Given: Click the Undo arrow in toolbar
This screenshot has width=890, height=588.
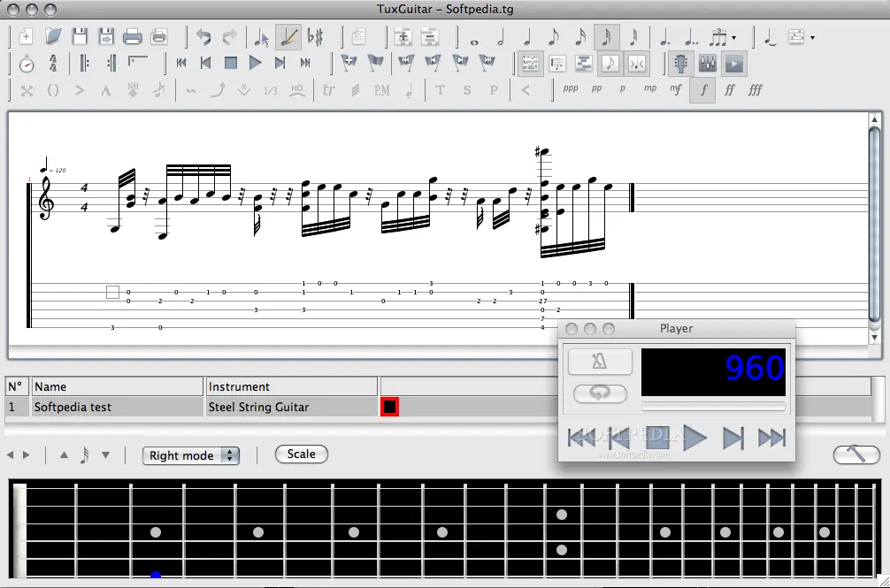Looking at the screenshot, I should pos(203,37).
